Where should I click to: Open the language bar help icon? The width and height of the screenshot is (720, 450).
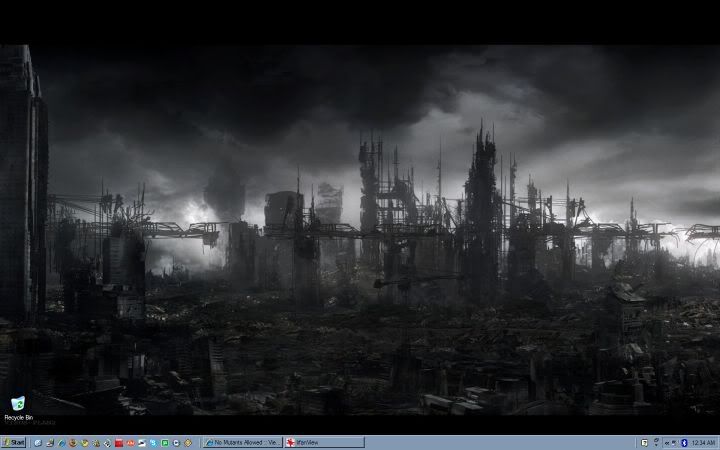click(644, 443)
